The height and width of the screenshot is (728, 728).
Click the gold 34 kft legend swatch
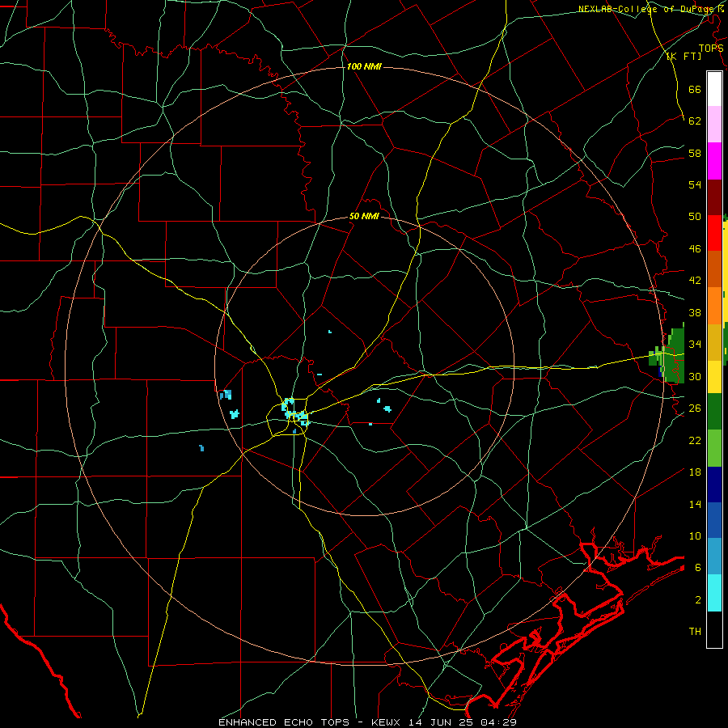click(x=714, y=342)
